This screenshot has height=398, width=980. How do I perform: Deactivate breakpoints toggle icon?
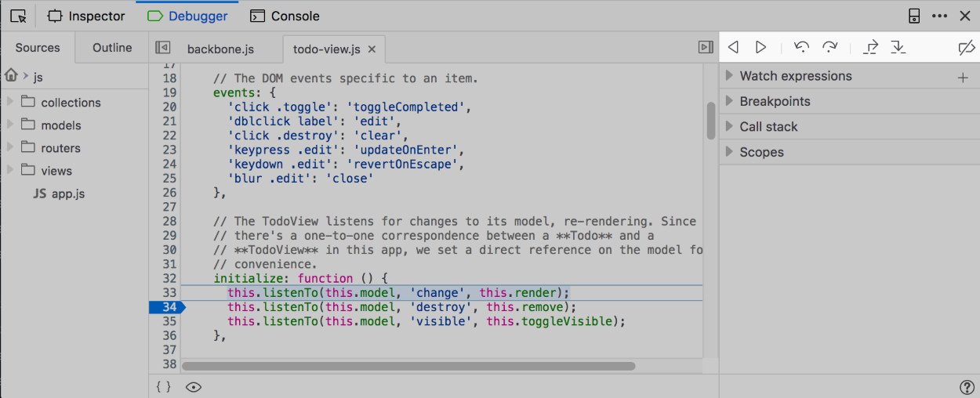click(x=966, y=48)
